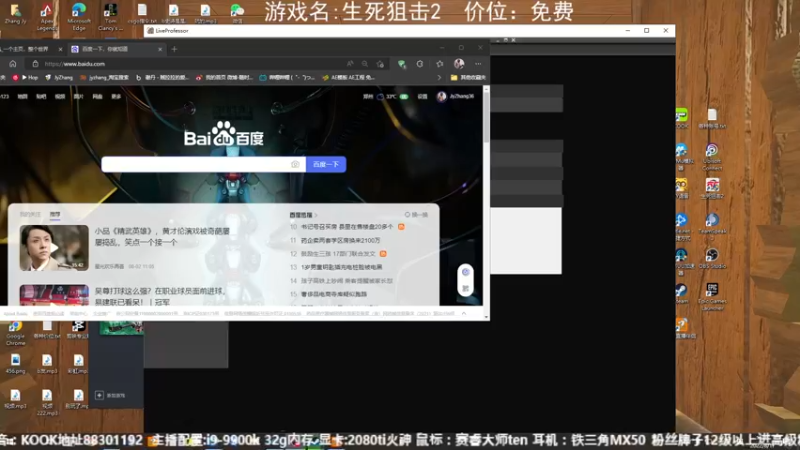The image size is (800, 450).
Task: Open the other favorites folder
Action: pos(468,78)
